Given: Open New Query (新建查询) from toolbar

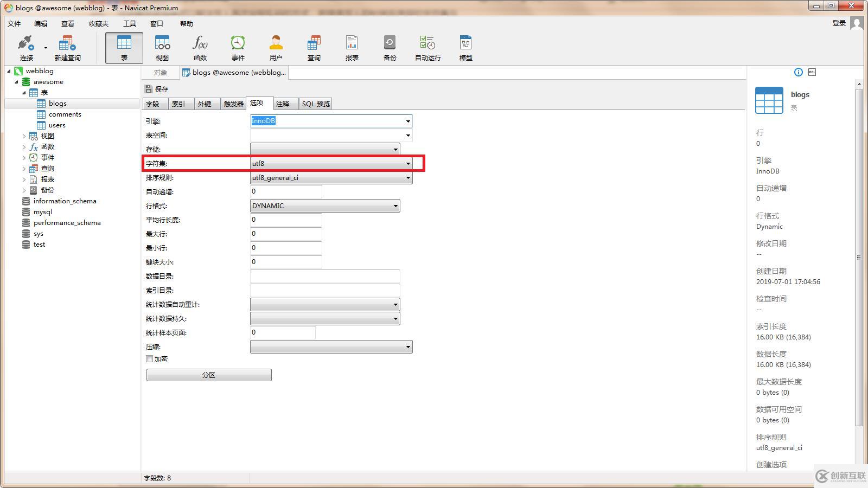Looking at the screenshot, I should tap(67, 48).
